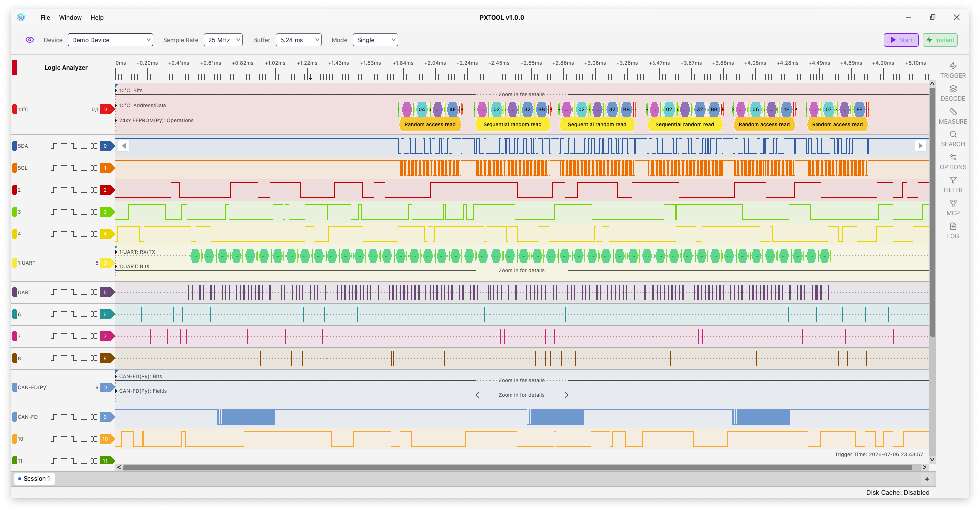Open the Window menu
The height and width of the screenshot is (511, 980).
(70, 17)
